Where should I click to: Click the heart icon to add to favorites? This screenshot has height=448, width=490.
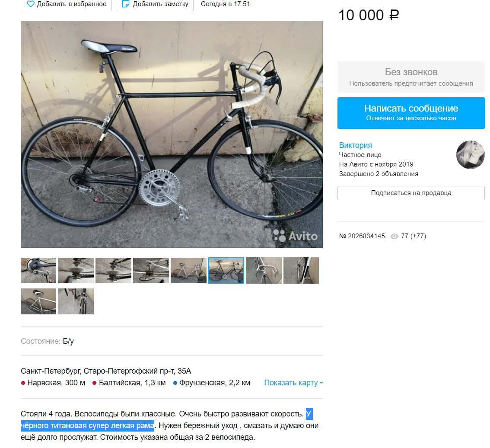(30, 4)
